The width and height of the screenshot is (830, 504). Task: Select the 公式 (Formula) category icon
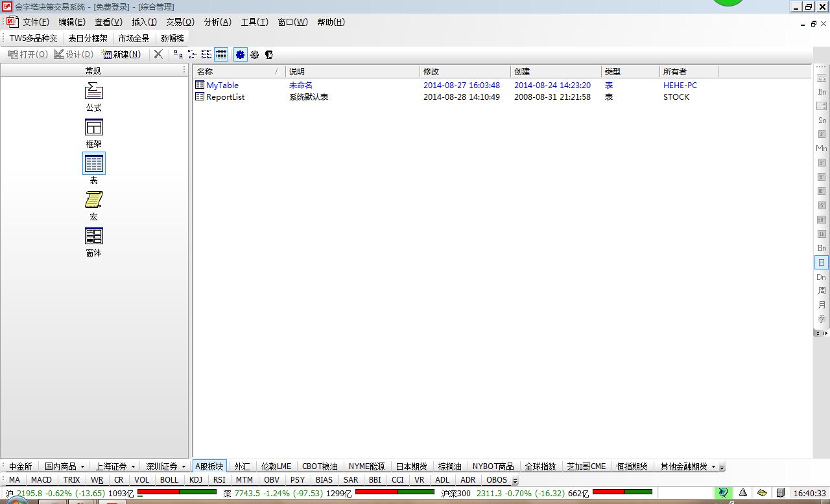pyautogui.click(x=93, y=91)
